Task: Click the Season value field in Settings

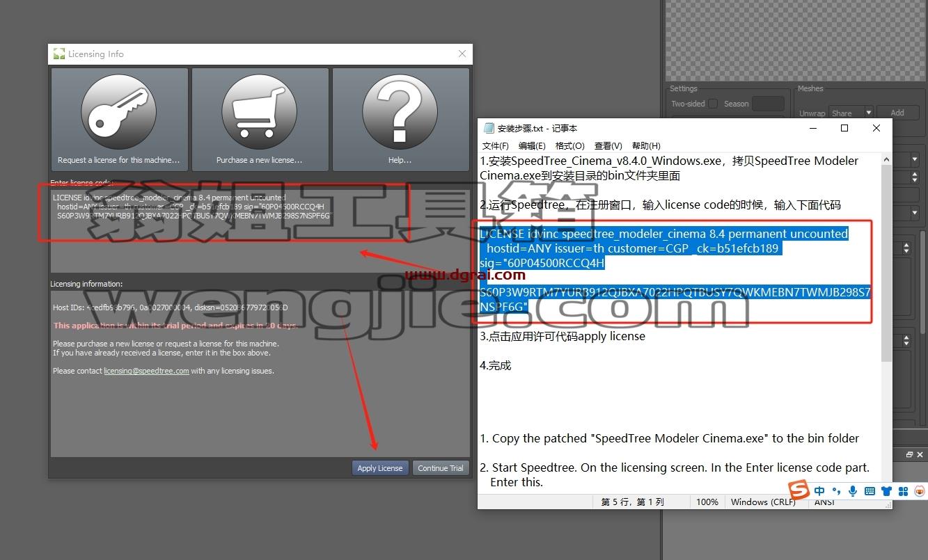Action: pos(768,104)
